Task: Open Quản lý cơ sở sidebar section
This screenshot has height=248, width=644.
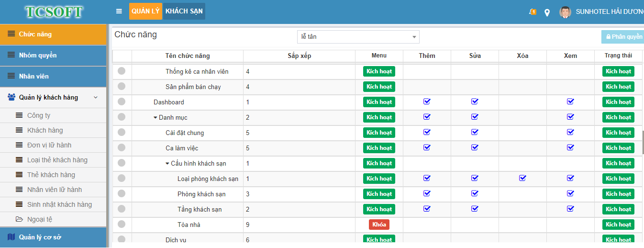Action: (x=53, y=237)
